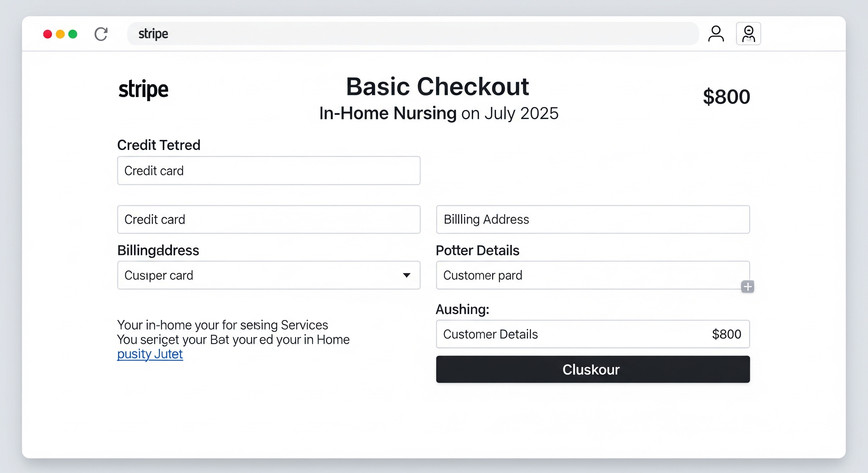Screen dimensions: 868x473
Task: Click the page reload icon in the toolbar
Action: (100, 34)
